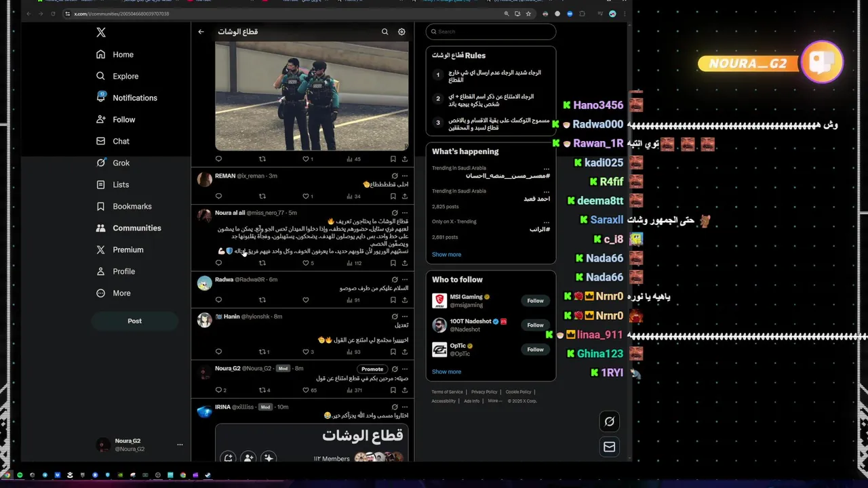Open more options on Hanin's post
This screenshot has width=868, height=488.
(x=405, y=317)
